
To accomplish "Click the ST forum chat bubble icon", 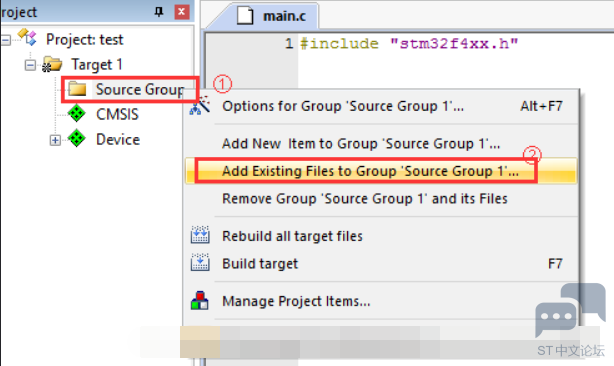I will (x=570, y=310).
